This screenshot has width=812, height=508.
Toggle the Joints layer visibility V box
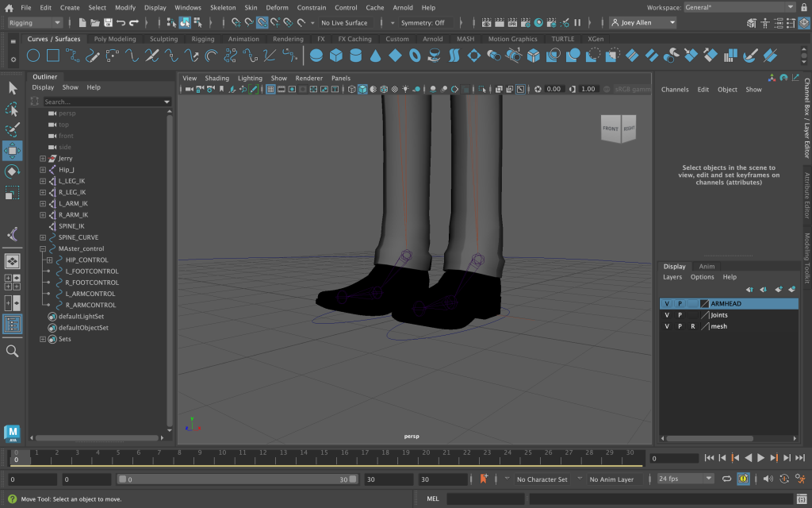click(667, 315)
